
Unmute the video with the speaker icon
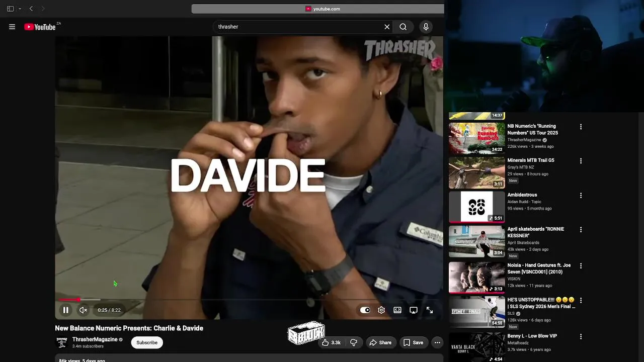[x=84, y=310]
